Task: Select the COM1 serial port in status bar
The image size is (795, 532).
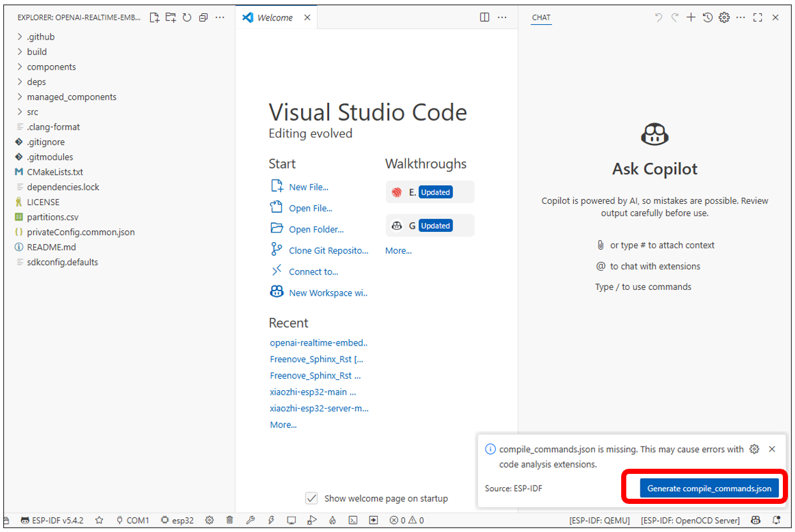Action: [132, 521]
